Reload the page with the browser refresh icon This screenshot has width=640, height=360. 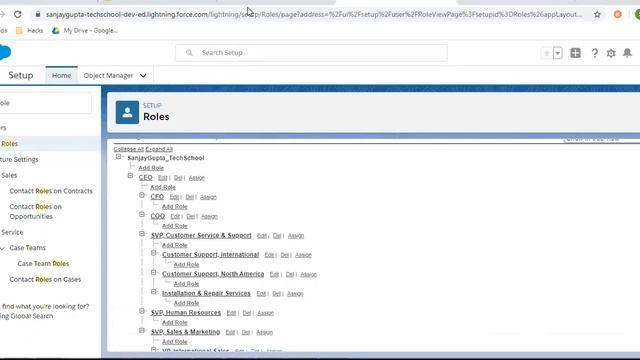18,14
